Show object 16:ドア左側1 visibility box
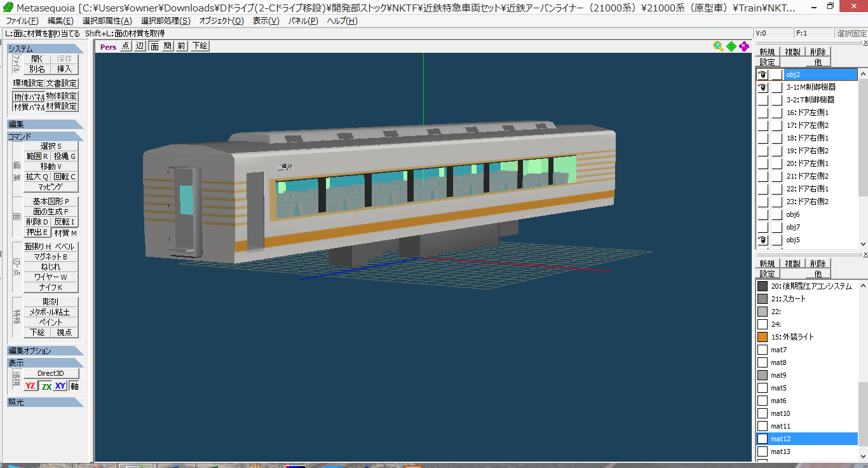 763,113
